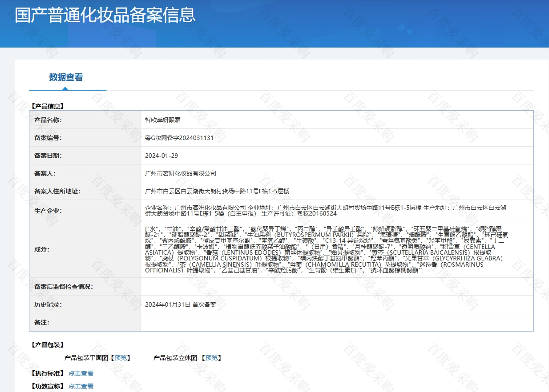This screenshot has width=549, height=392.
Task: Click the 备案日期 row label
Action: click(x=48, y=156)
